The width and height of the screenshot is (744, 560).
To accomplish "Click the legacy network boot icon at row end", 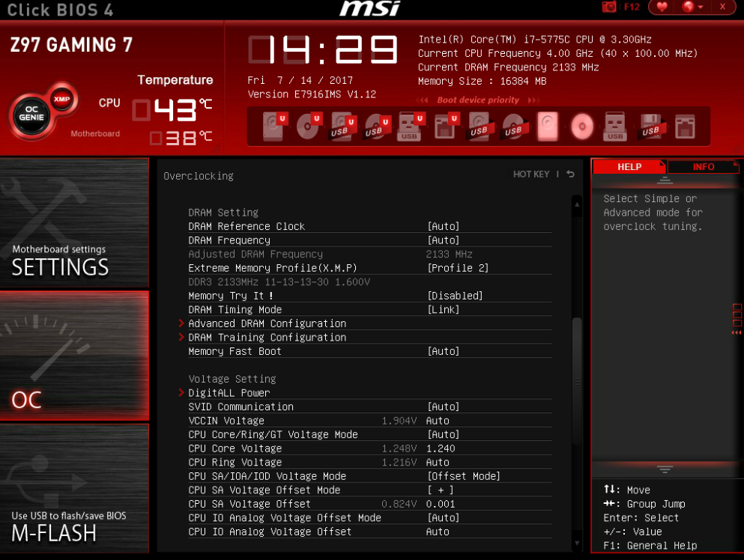I will click(685, 126).
